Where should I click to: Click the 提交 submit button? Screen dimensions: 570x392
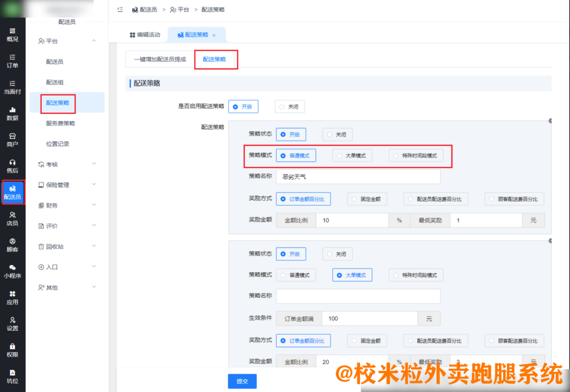[x=242, y=381]
